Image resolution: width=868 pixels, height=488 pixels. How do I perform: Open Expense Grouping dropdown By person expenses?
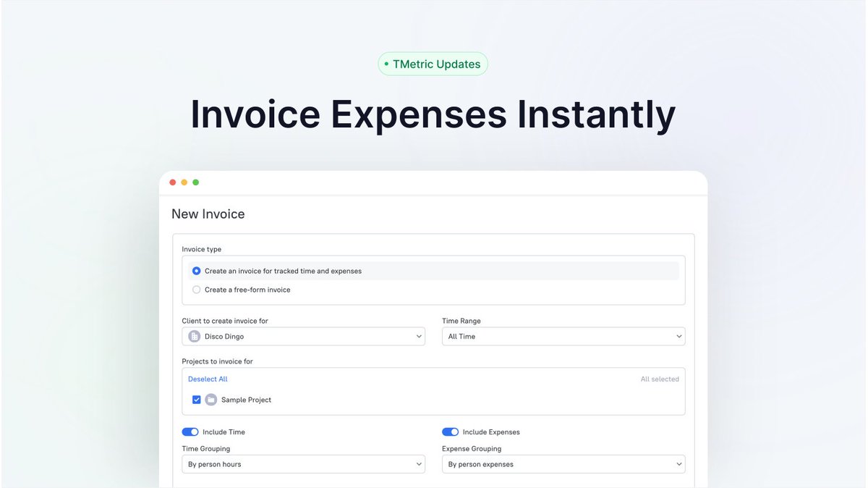(563, 464)
